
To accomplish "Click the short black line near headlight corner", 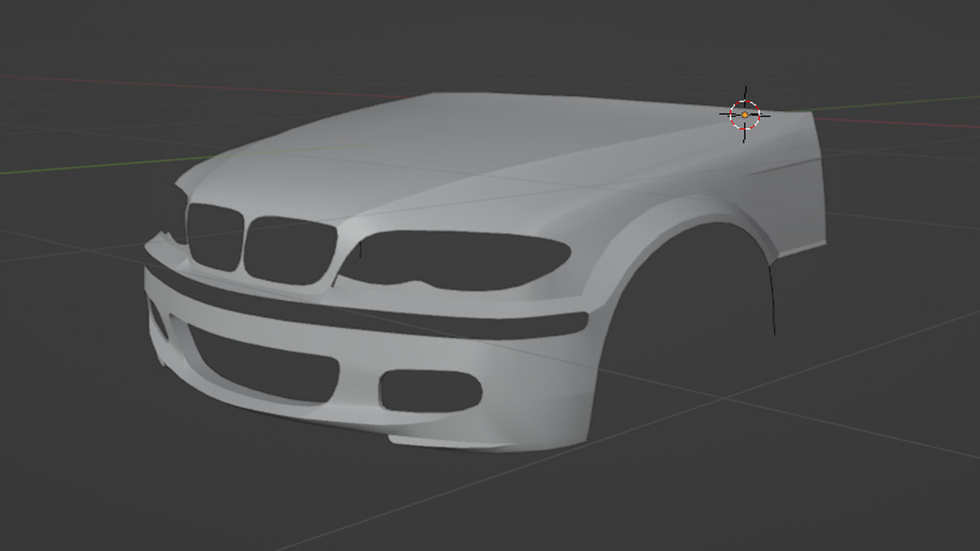I will pos(360,250).
